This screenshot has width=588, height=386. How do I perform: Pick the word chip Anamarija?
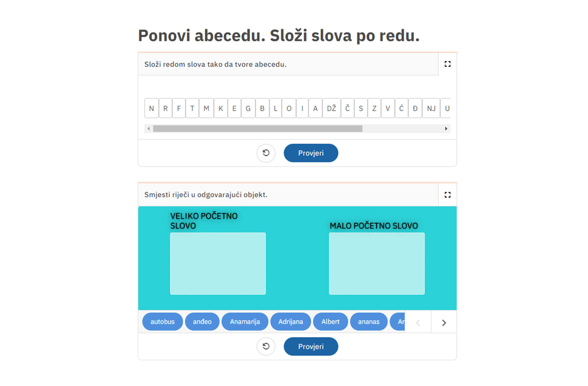tap(245, 321)
